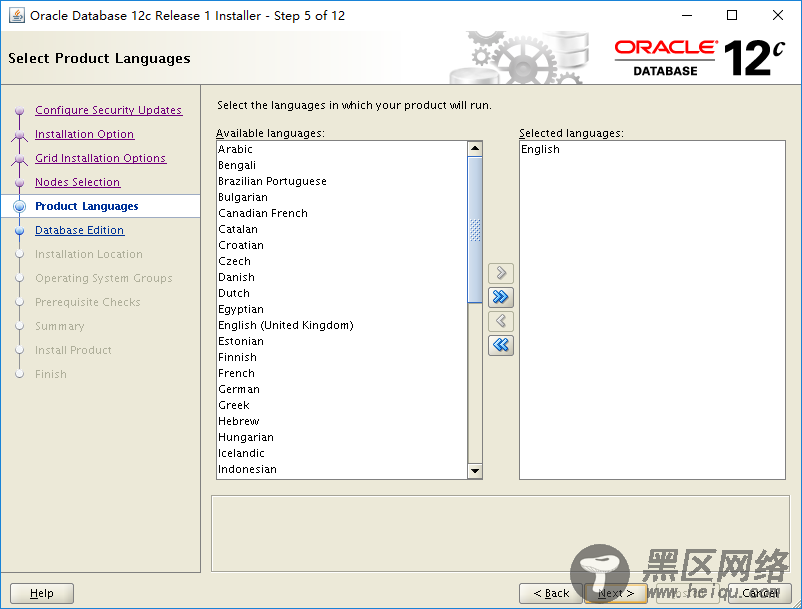
Task: Open the Configure Security Updates step
Action: click(108, 110)
